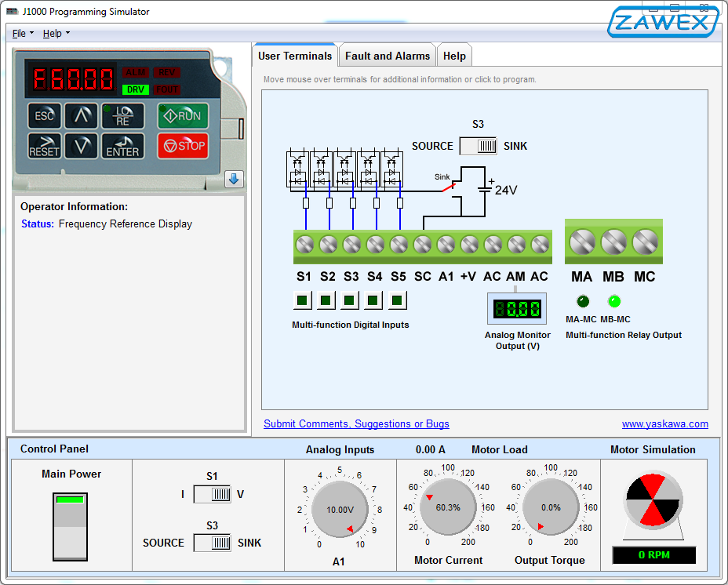Viewport: 728px width, 585px height.
Task: Toggle the Main Power switch
Action: click(x=70, y=527)
